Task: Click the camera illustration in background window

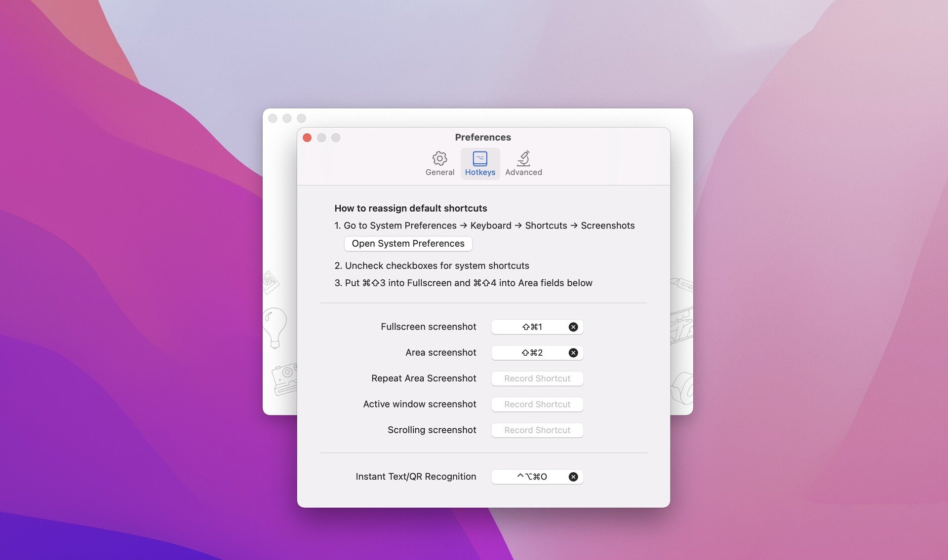Action: 285,379
